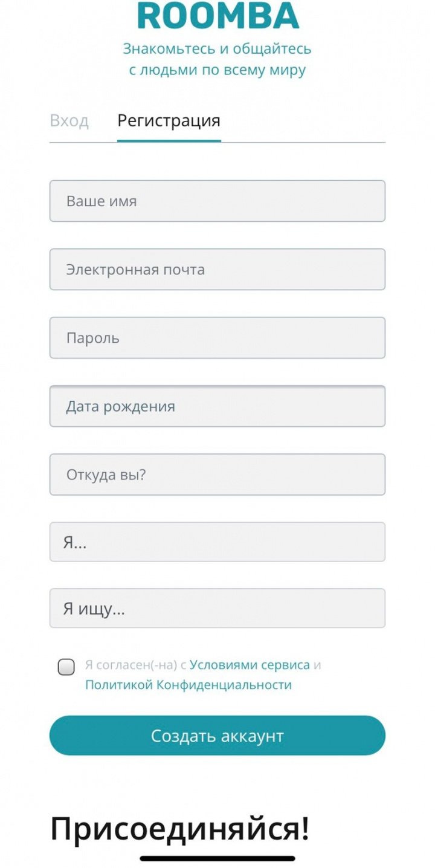Open the Условиями сервиса link
The height and width of the screenshot is (868, 435).
[x=250, y=666]
